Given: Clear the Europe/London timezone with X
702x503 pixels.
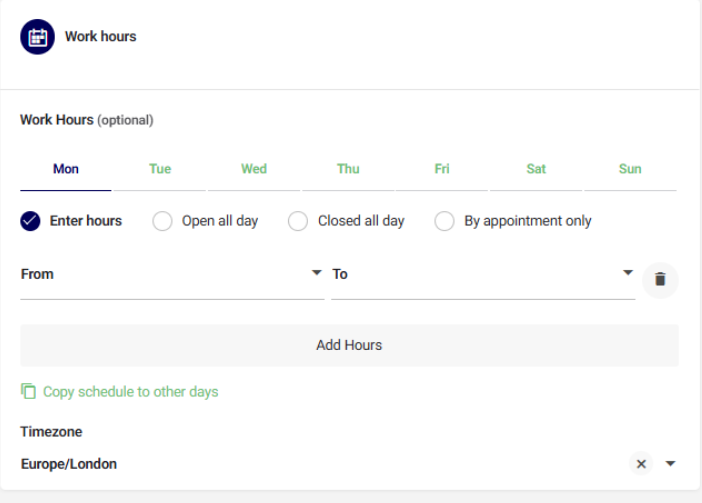Looking at the screenshot, I should pos(641,464).
